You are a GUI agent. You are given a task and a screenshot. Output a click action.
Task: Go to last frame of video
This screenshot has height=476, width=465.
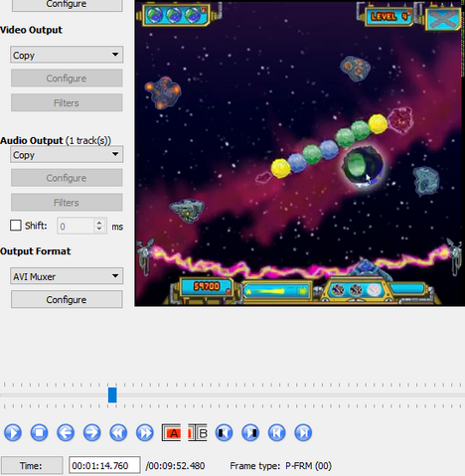tap(303, 432)
